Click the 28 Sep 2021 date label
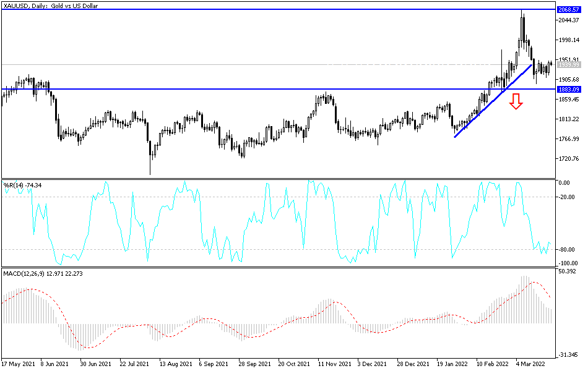Viewport: 588px width, 371px height. (x=254, y=364)
